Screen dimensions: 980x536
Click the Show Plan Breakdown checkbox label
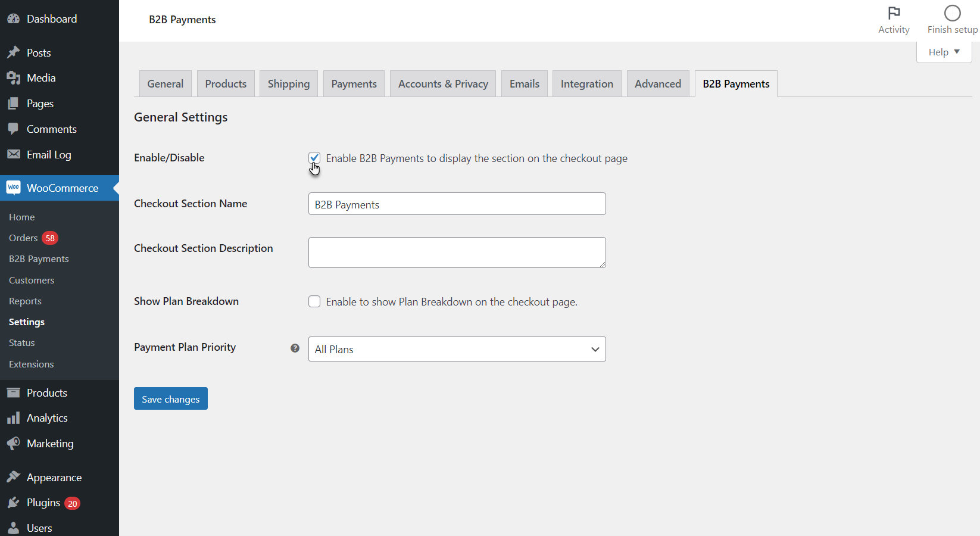(x=451, y=302)
